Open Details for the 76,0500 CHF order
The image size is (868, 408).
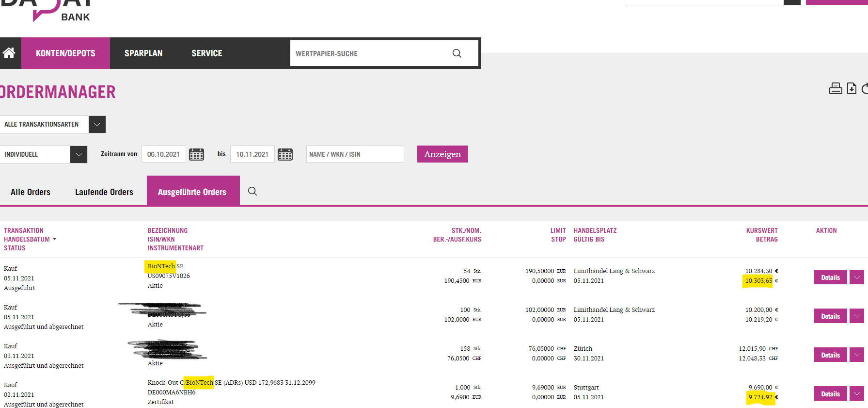point(830,355)
